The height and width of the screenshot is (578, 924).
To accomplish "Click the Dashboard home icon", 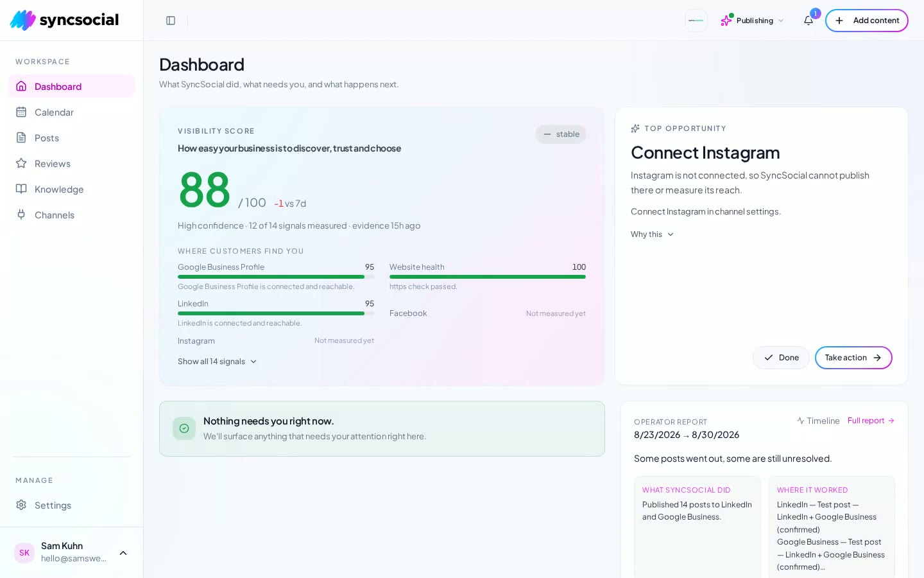I will [21, 86].
